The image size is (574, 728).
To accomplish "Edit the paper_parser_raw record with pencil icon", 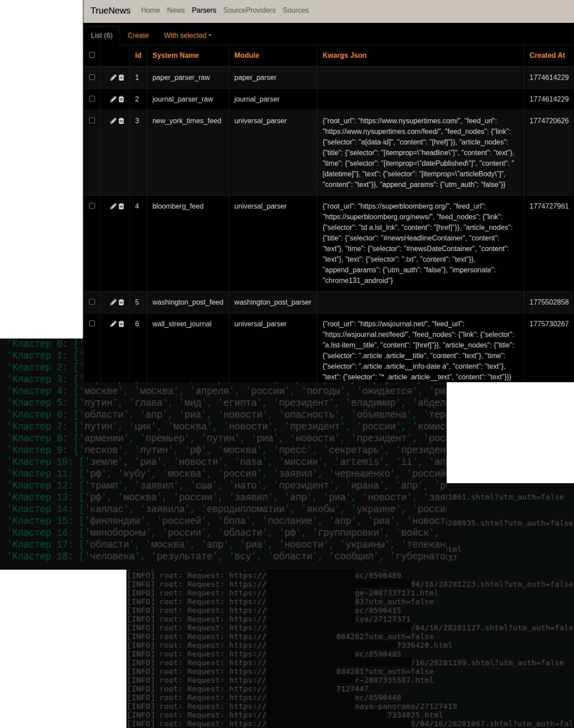I will pyautogui.click(x=113, y=77).
